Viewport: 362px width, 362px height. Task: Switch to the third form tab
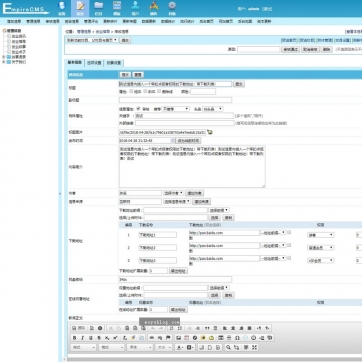[x=114, y=63]
